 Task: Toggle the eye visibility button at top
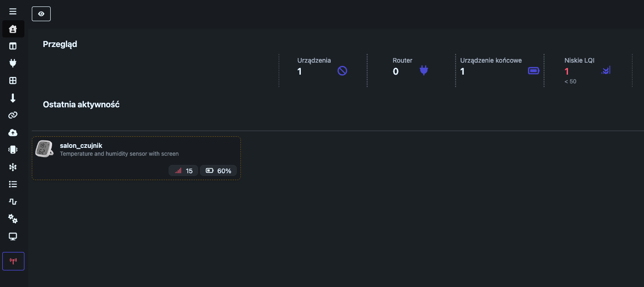[41, 14]
